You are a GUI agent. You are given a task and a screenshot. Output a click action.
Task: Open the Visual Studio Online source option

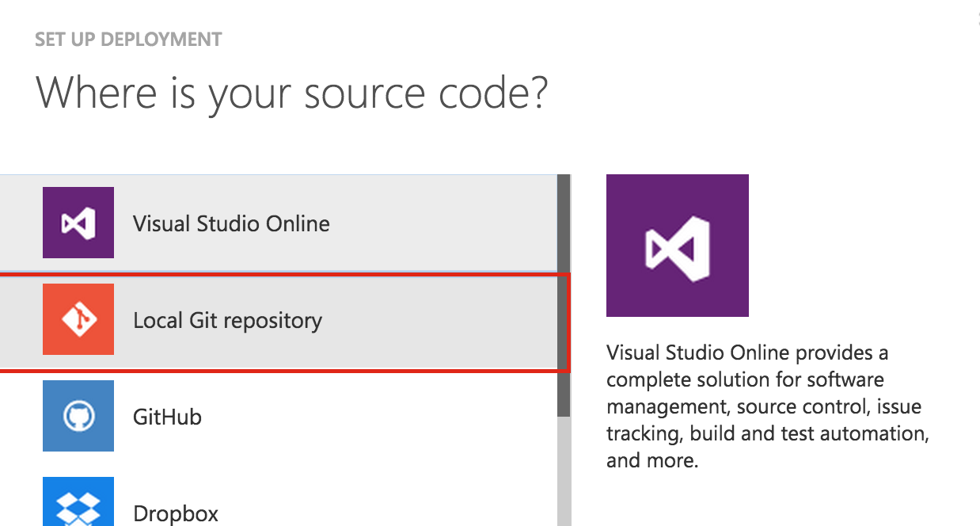pyautogui.click(x=231, y=223)
